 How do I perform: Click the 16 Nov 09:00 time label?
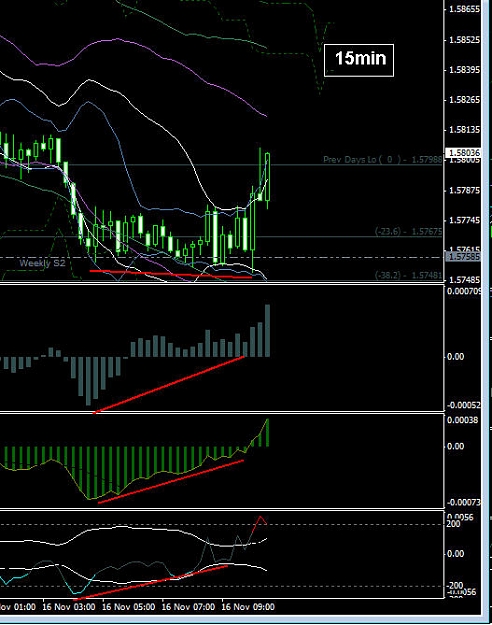pyautogui.click(x=248, y=607)
